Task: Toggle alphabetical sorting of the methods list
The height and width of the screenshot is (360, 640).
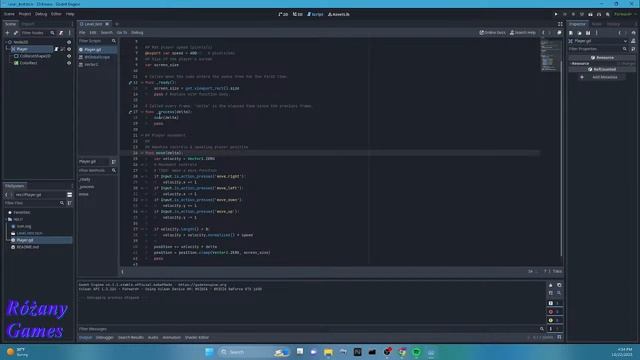Action: (113, 162)
